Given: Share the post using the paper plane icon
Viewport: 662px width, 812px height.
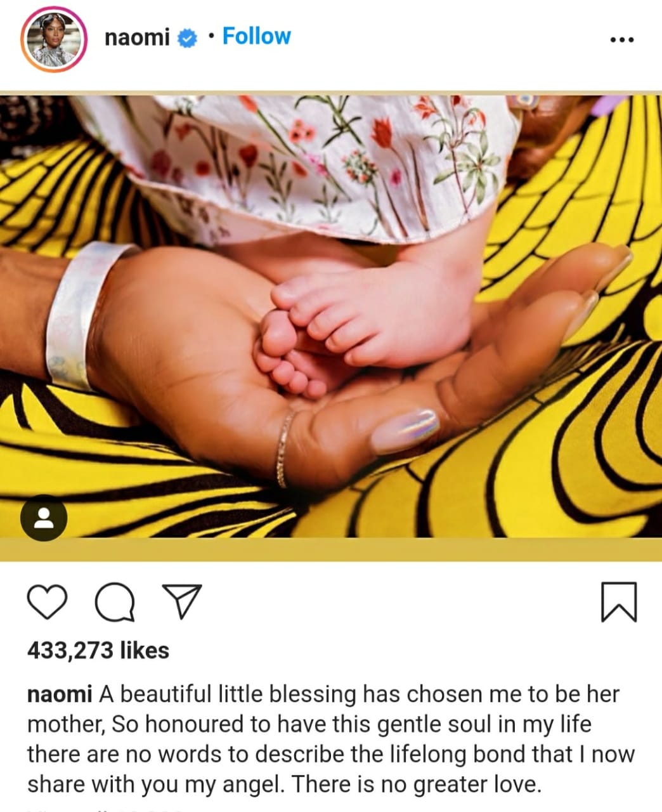Looking at the screenshot, I should (x=183, y=601).
